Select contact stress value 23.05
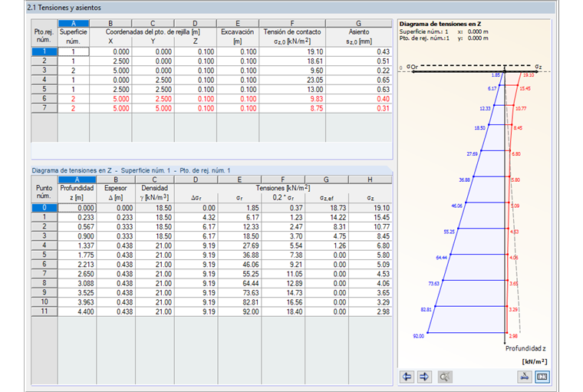This screenshot has width=583, height=392. coord(292,80)
